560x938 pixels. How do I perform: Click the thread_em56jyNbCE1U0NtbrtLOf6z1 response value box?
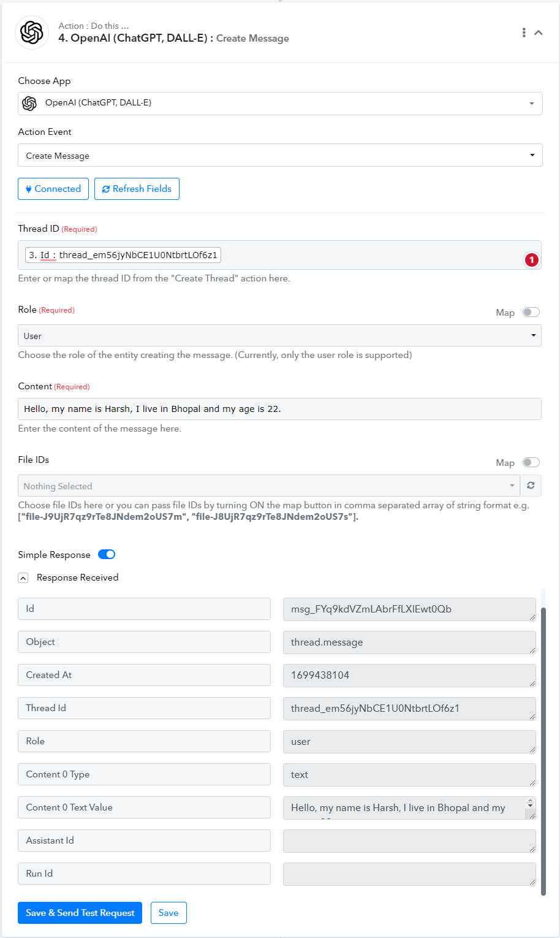(409, 708)
